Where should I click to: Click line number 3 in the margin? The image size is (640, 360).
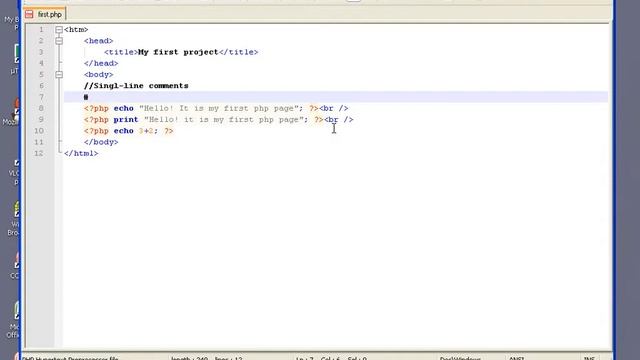41,52
